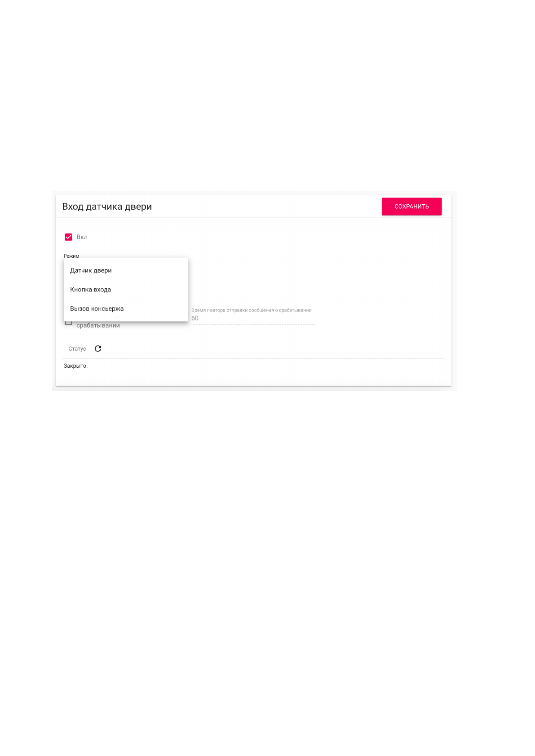Select Датчик двери from the mode list
The image size is (535, 756).
point(91,270)
